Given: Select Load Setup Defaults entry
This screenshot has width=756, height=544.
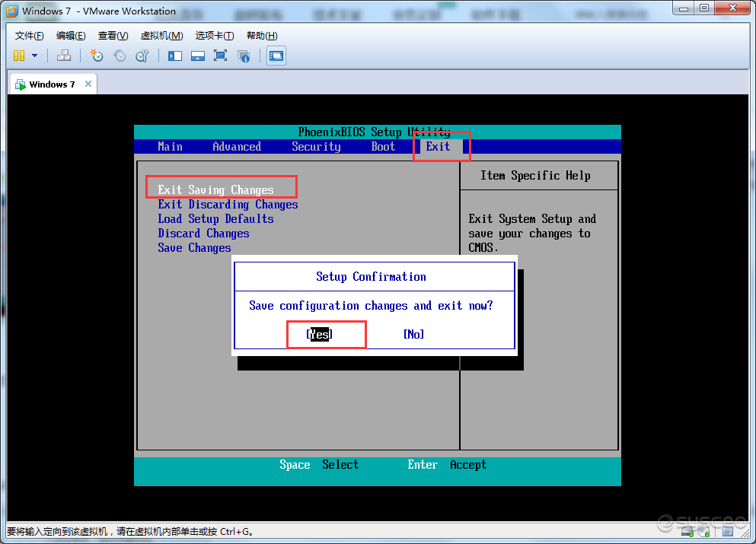Looking at the screenshot, I should pos(215,219).
